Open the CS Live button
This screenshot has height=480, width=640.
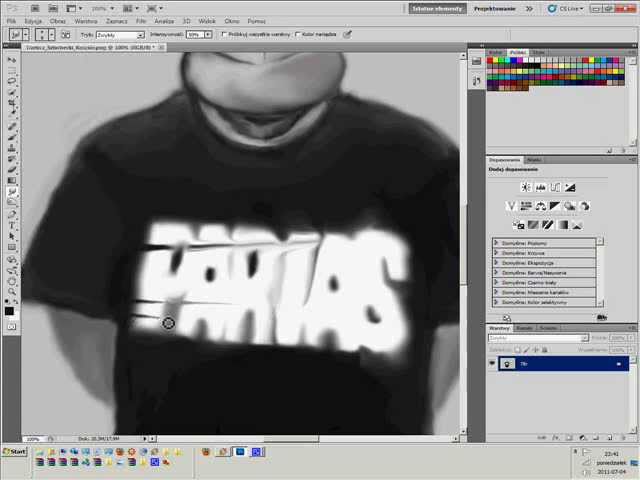click(566, 9)
